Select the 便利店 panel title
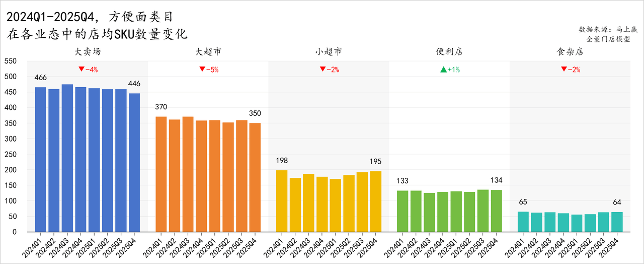Screen dimensions: 644x264 [449, 52]
